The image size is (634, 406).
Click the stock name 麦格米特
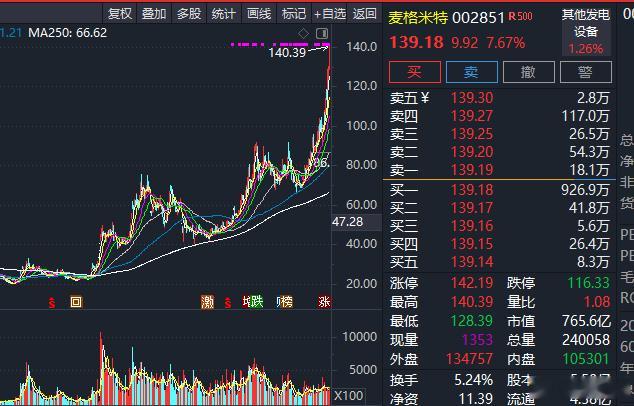(x=418, y=17)
